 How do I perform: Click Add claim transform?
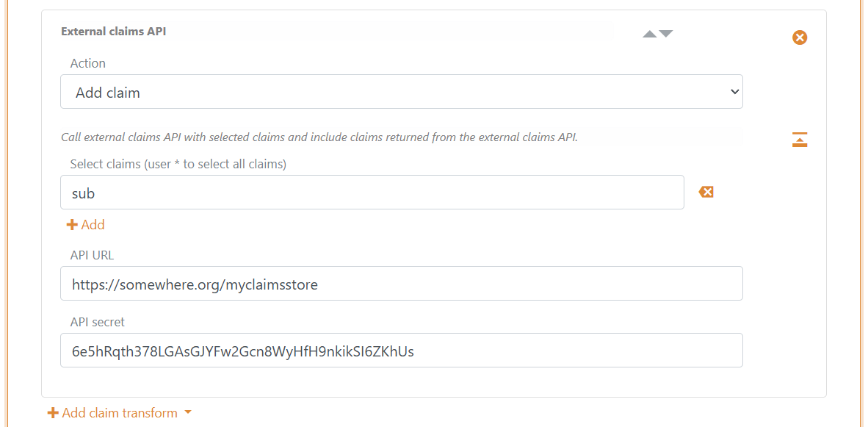click(120, 412)
